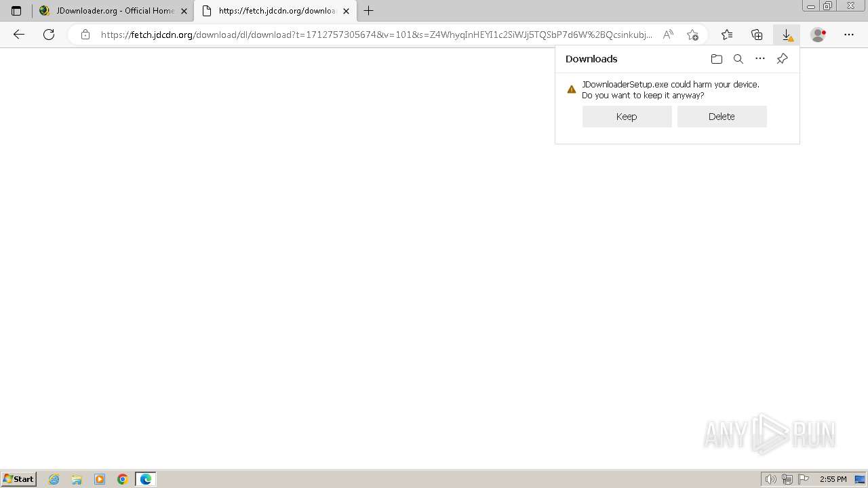
Task: Click the JDownloaderSetup.exe warning message
Action: pos(671,90)
